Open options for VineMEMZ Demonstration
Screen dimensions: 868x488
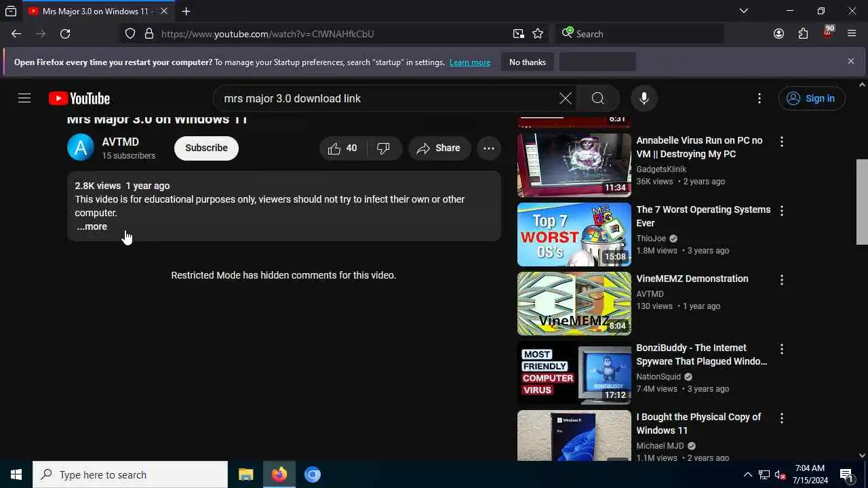(782, 280)
